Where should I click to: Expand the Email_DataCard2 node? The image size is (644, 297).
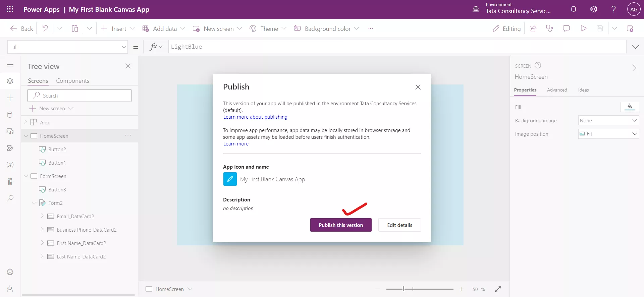click(x=42, y=216)
